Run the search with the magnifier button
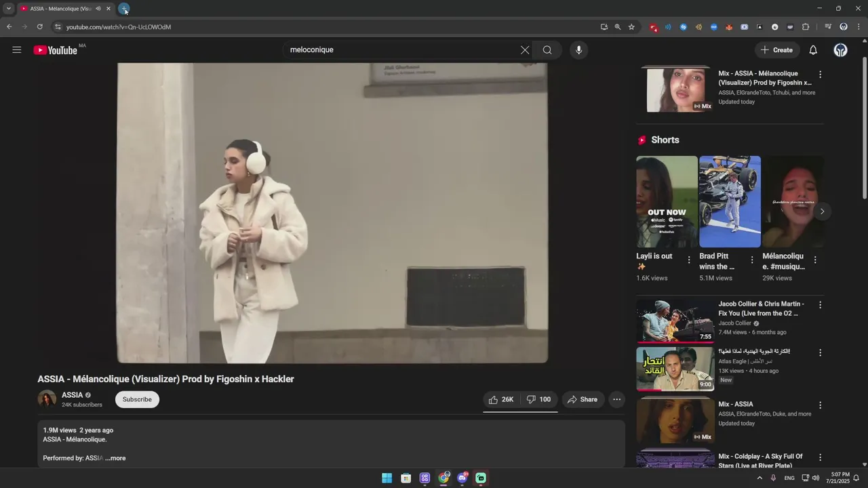Screen dimensions: 868x488 tap(547, 50)
